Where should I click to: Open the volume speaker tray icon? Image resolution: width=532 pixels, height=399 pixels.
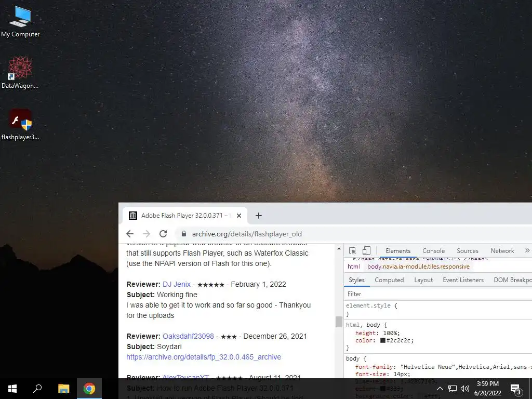click(x=465, y=389)
